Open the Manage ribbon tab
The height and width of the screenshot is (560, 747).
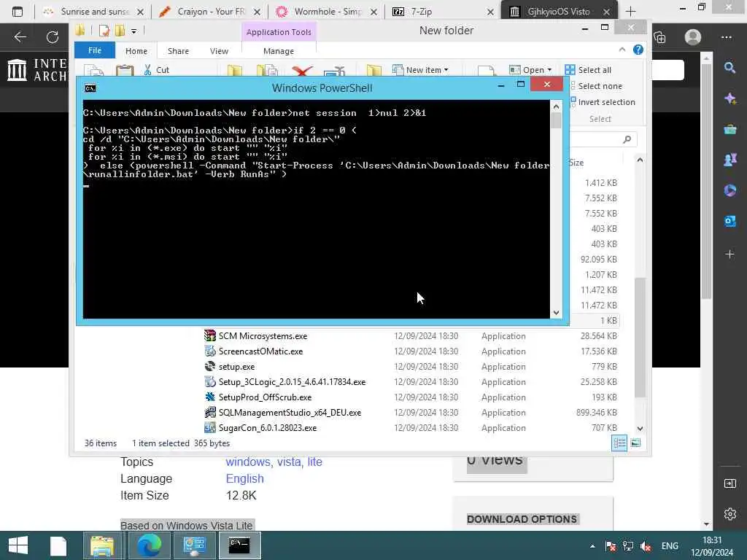coord(279,51)
